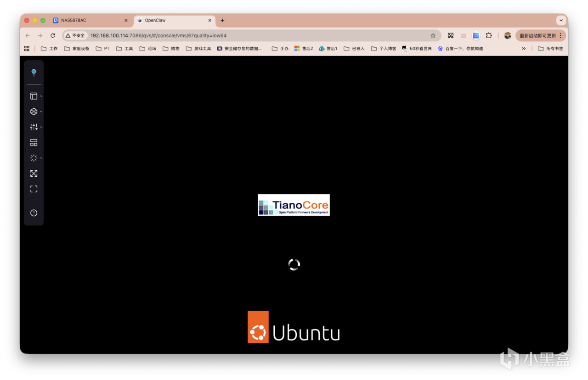The width and height of the screenshot is (588, 380).
Task: Click the four-arrow expand icon in the sidebar
Action: coord(34,173)
